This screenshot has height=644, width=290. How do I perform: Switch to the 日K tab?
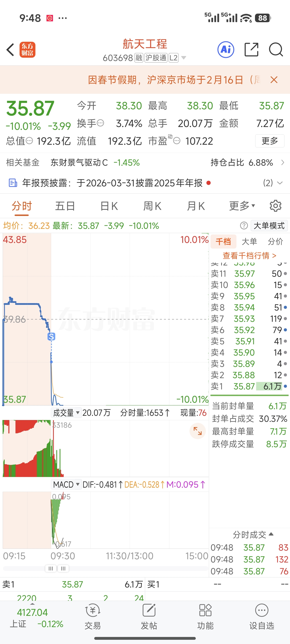(109, 206)
